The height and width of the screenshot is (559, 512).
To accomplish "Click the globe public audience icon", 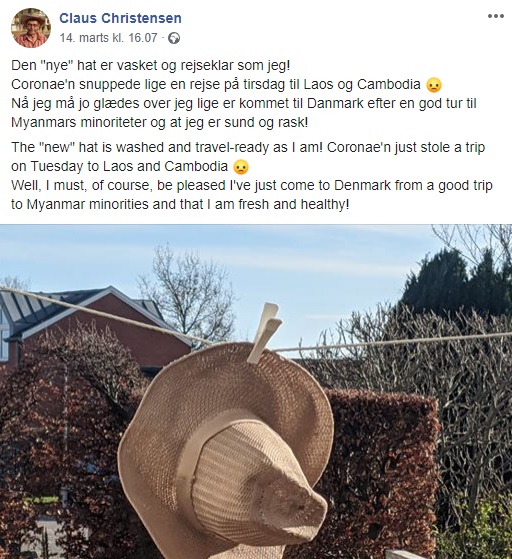I will coord(174,38).
